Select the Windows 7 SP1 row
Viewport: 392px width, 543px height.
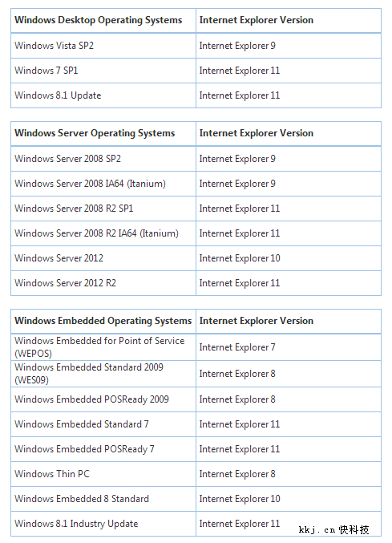[196, 71]
